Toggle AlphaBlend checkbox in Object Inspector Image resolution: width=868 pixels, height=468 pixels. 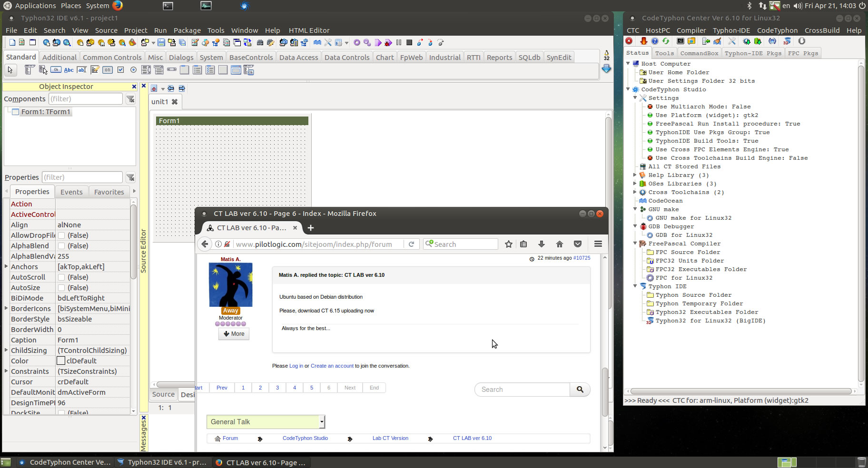[x=61, y=246]
